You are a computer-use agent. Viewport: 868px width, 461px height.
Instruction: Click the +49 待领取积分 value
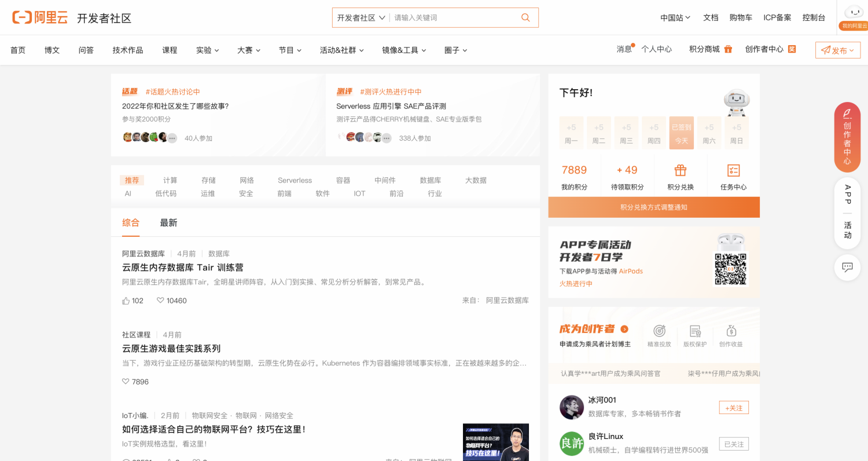click(x=627, y=170)
